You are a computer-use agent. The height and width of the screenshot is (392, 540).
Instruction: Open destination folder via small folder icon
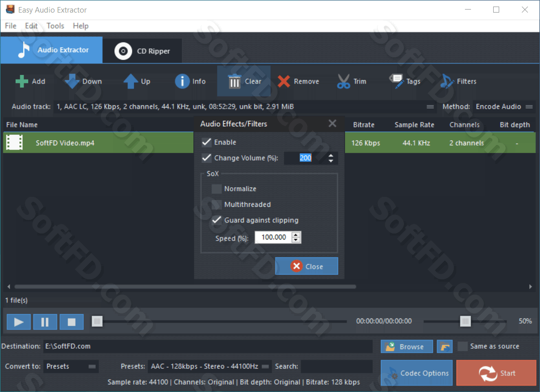click(x=445, y=347)
